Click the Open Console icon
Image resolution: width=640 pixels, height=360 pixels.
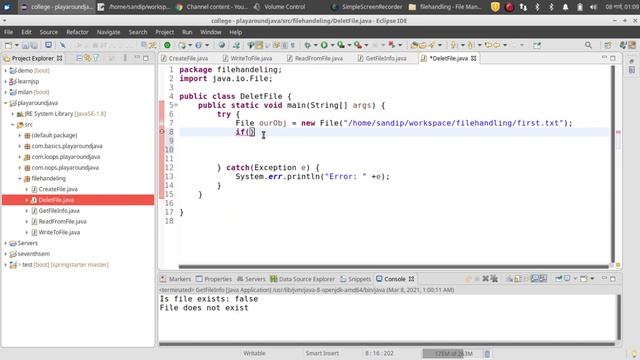click(584, 279)
